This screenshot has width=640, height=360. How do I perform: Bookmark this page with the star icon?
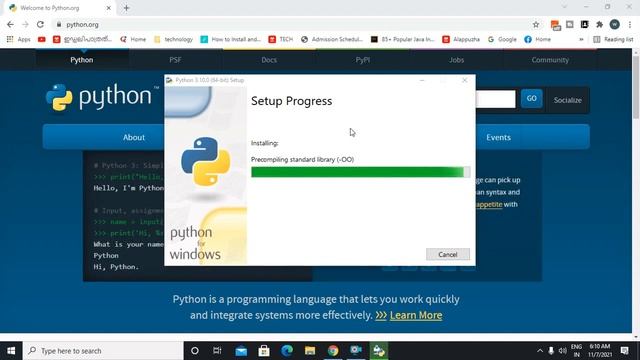[536, 24]
